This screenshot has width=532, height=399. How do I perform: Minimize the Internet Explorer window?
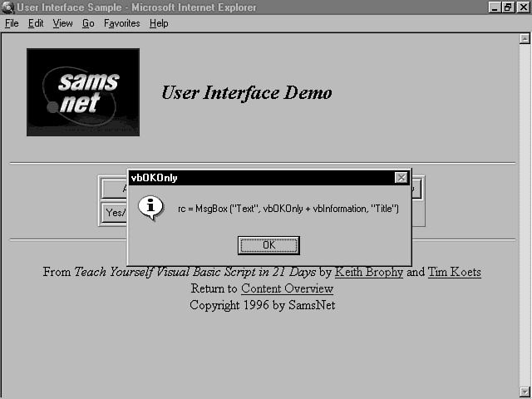point(495,7)
